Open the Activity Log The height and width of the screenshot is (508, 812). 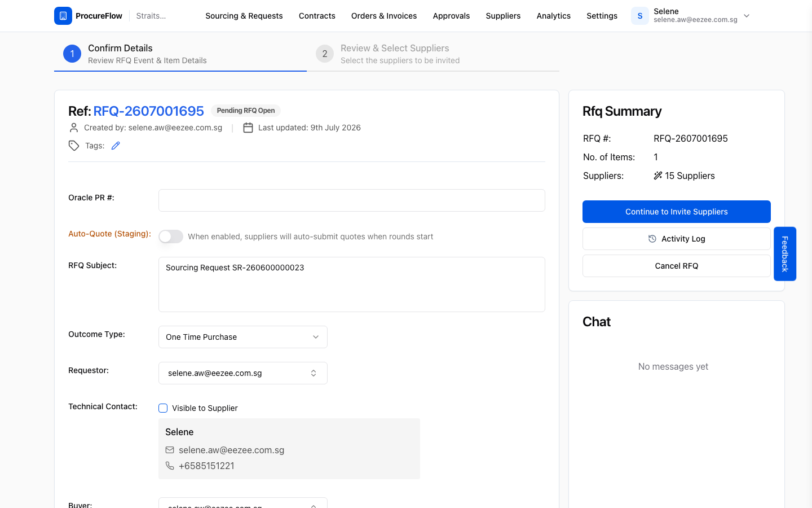pos(677,239)
